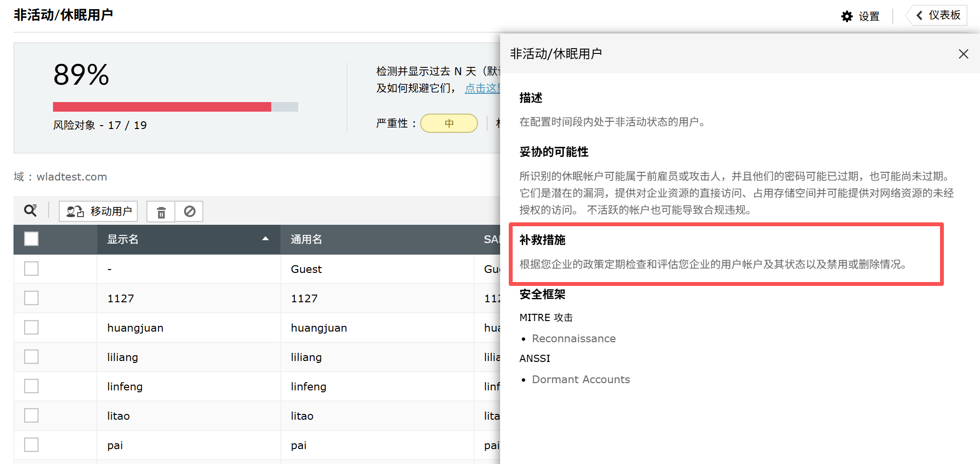Tick the checkbox for user litao
980x464 pixels.
point(31,415)
